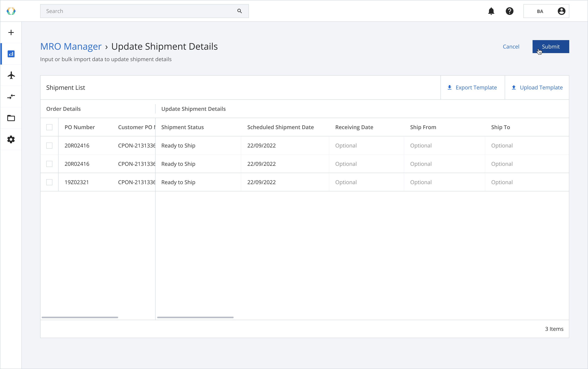Open Shipment Status for first 20R02416 row
The height and width of the screenshot is (369, 588).
pyautogui.click(x=198, y=146)
